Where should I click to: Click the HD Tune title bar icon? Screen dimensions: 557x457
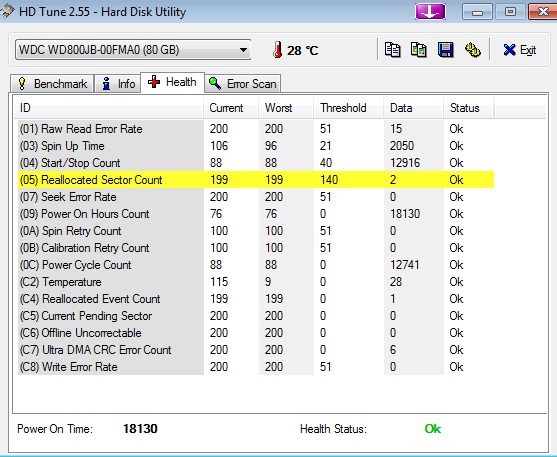(7, 11)
